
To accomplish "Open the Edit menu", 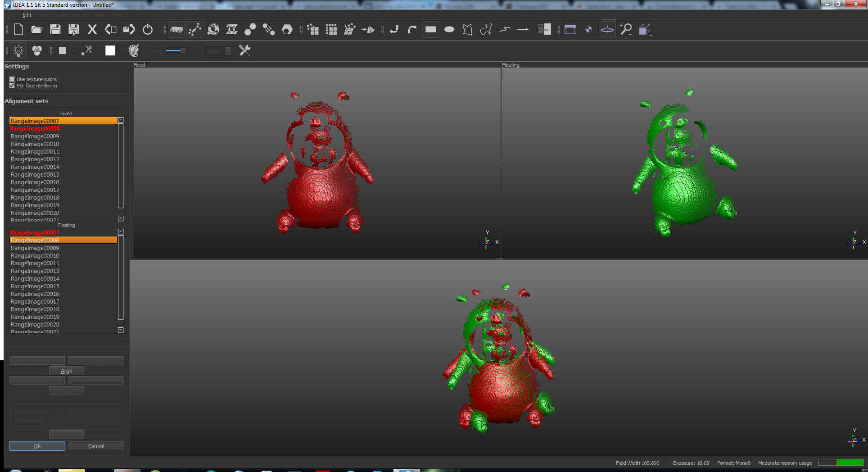I will coord(27,15).
